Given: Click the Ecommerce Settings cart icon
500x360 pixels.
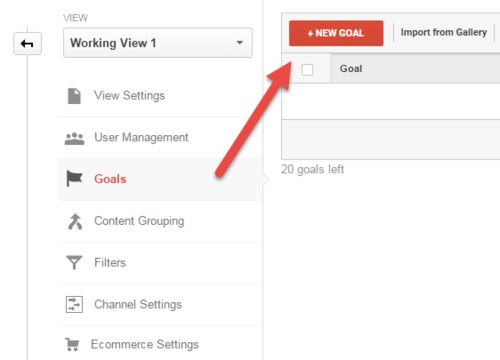Looking at the screenshot, I should tap(72, 344).
